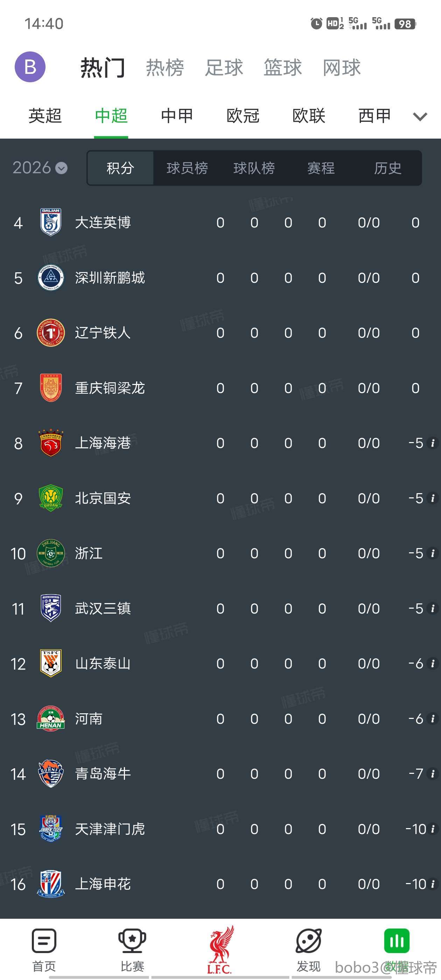
Task: Expand the league list chevron
Action: click(x=420, y=117)
